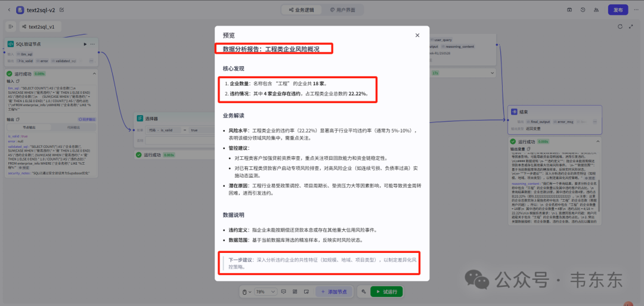Click 预览 link after validated_sql
The image size is (644, 306).
click(24, 168)
